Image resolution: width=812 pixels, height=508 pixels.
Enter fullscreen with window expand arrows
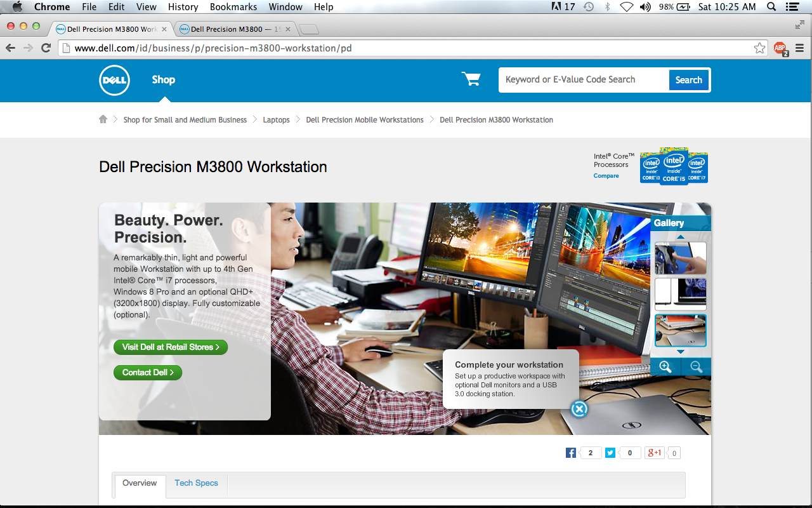click(799, 25)
